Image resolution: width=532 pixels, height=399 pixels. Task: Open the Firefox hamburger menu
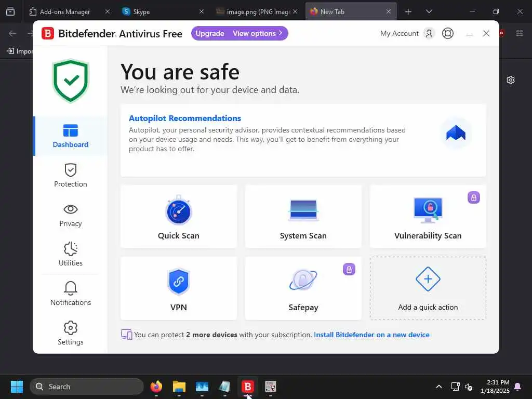tap(520, 33)
